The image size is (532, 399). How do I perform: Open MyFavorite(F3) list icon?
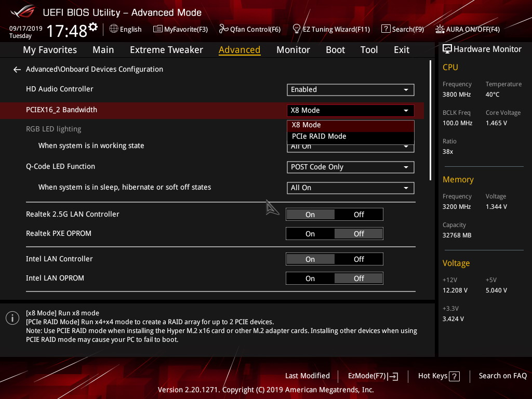157,29
